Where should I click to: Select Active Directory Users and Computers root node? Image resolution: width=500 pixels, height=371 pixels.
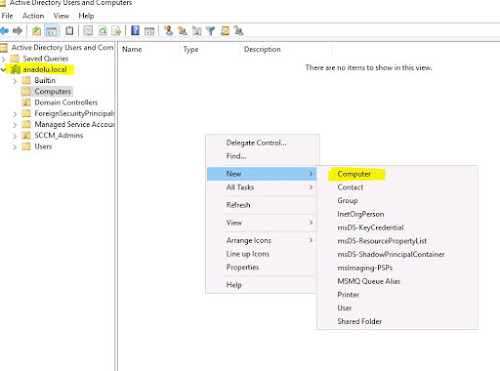pyautogui.click(x=62, y=48)
